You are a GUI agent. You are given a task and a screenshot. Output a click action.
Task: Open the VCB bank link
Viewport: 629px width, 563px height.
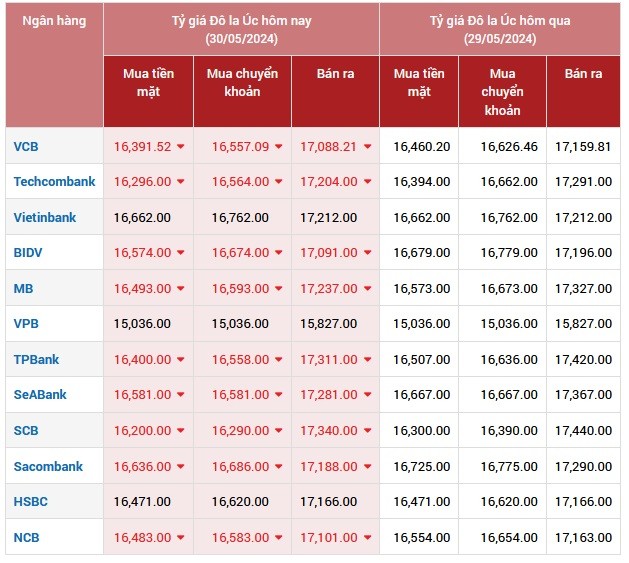tap(26, 146)
